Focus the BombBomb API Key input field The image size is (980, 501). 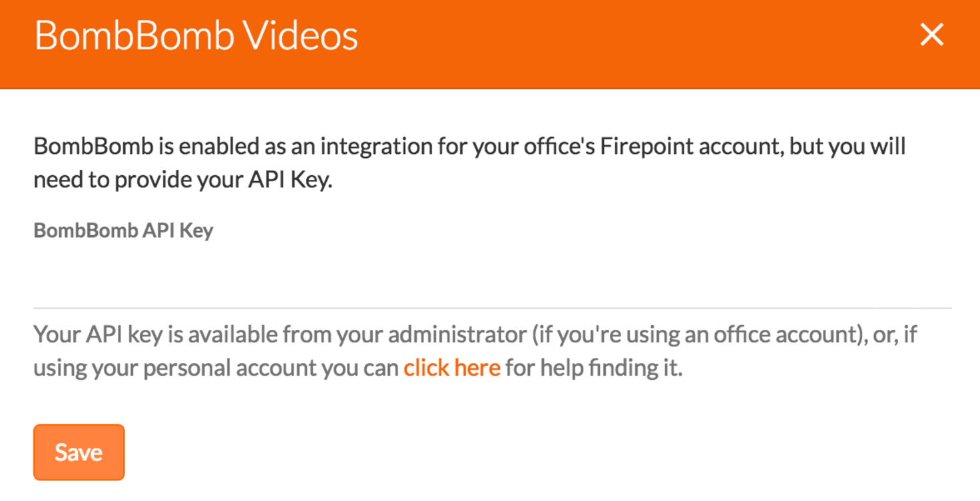493,280
